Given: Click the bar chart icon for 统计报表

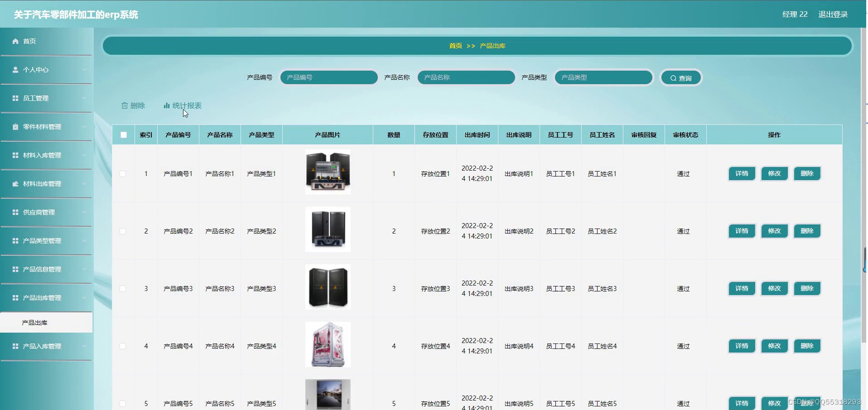Looking at the screenshot, I should pyautogui.click(x=166, y=105).
